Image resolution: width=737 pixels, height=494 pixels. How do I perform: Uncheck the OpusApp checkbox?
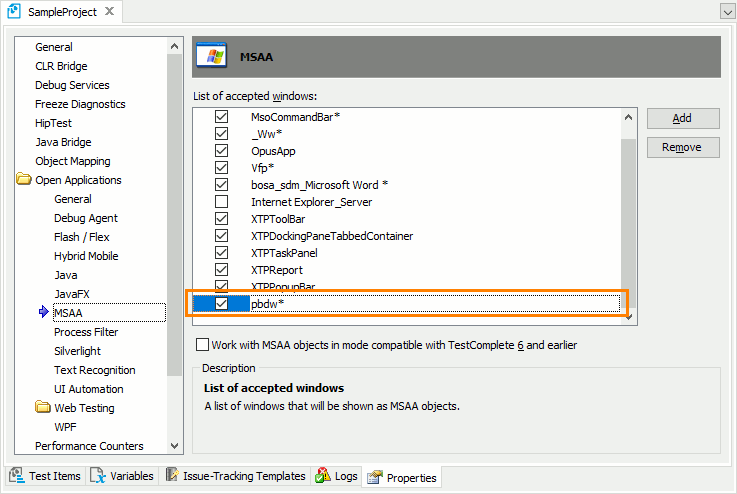click(222, 151)
